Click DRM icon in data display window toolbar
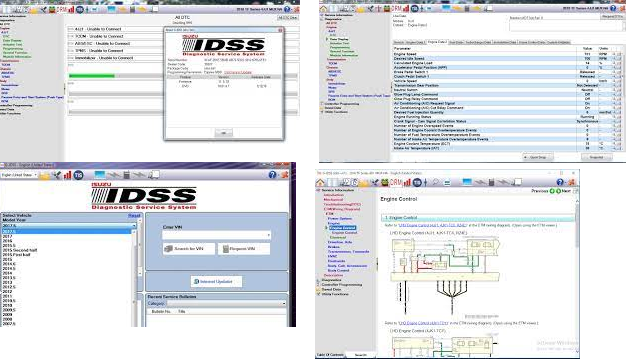Screen dimensions: 635x364 [396, 8]
